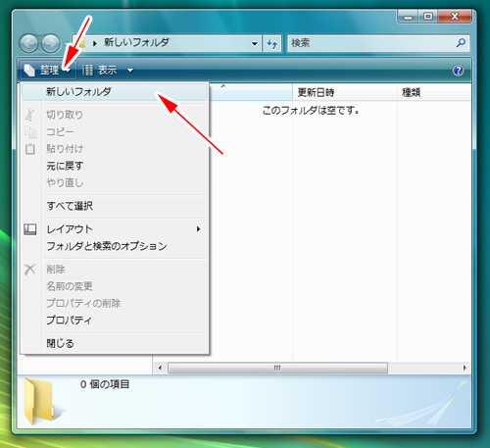Screen dimensions: 490x448
Task: Minimize the Explorer window
Action: (408, 17)
